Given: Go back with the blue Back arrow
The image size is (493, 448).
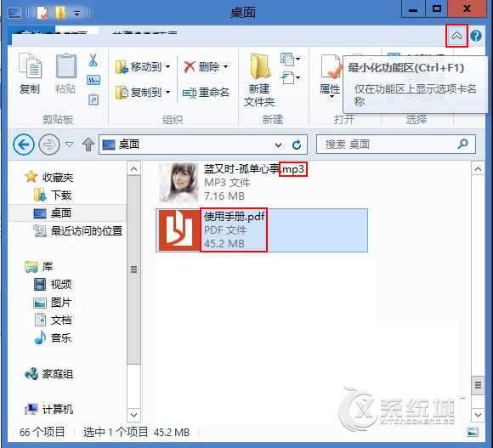Looking at the screenshot, I should (24, 145).
